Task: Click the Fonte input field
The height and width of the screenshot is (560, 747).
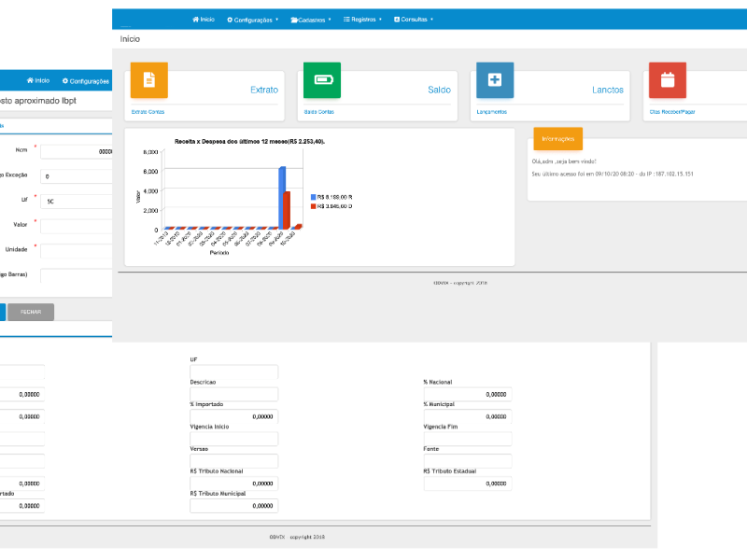Action: (x=468, y=461)
